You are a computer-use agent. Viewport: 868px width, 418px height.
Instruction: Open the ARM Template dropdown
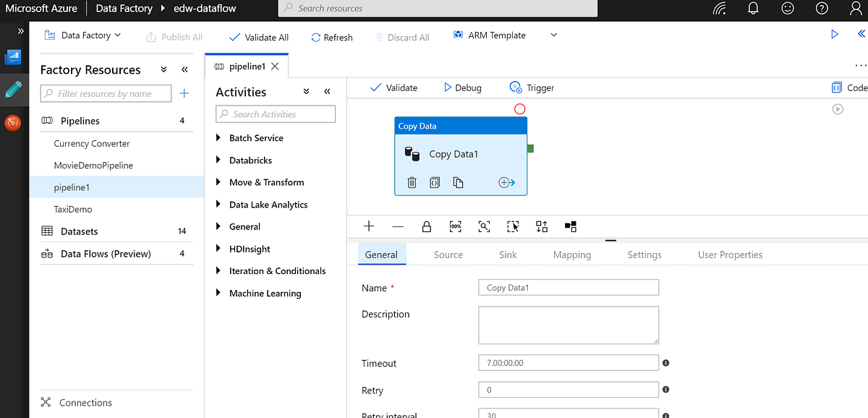click(x=554, y=35)
